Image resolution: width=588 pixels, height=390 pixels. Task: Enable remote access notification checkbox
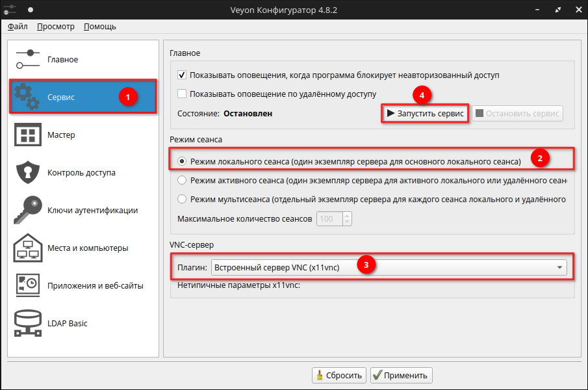point(182,94)
